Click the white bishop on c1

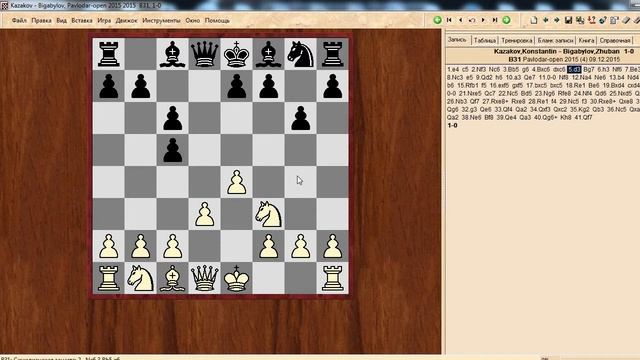click(x=173, y=278)
